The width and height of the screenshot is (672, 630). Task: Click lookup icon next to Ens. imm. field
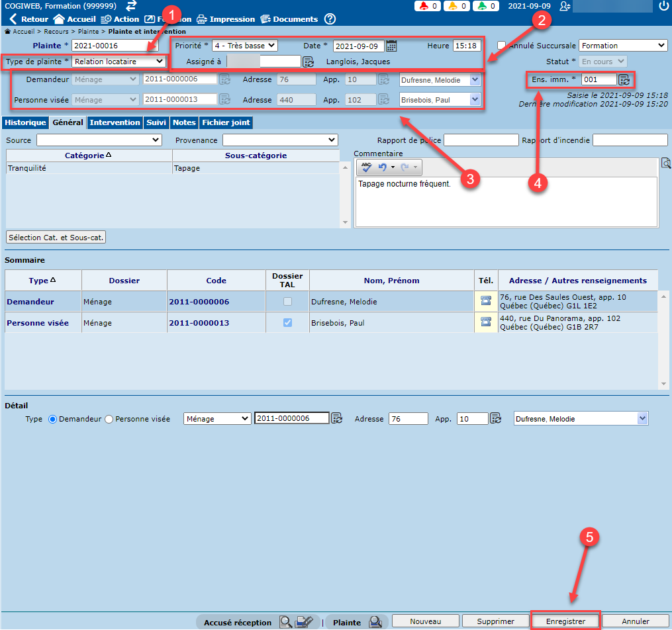(624, 80)
